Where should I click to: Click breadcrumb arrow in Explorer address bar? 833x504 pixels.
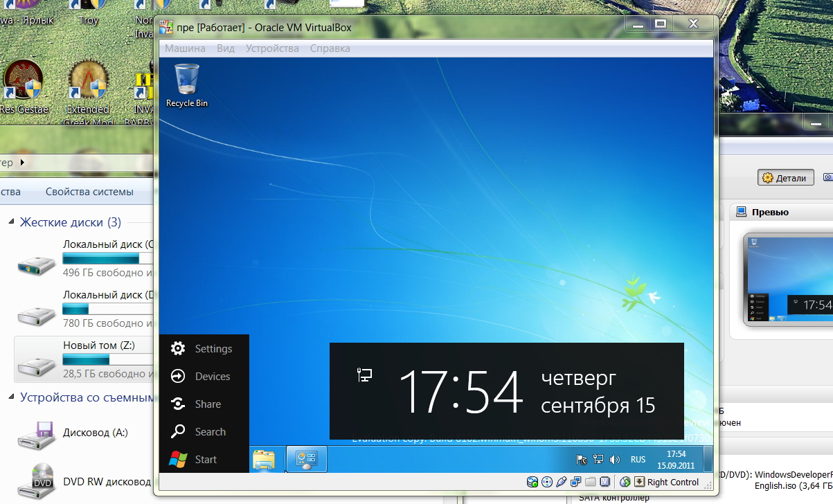tap(21, 162)
